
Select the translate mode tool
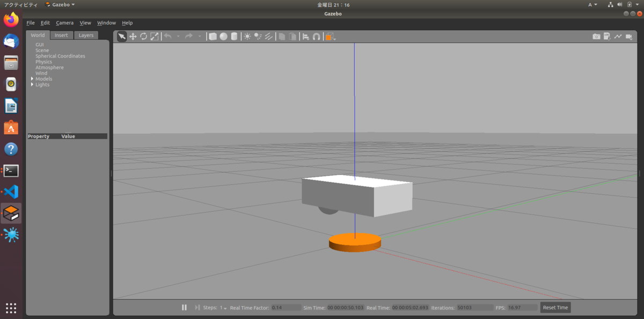(x=133, y=37)
